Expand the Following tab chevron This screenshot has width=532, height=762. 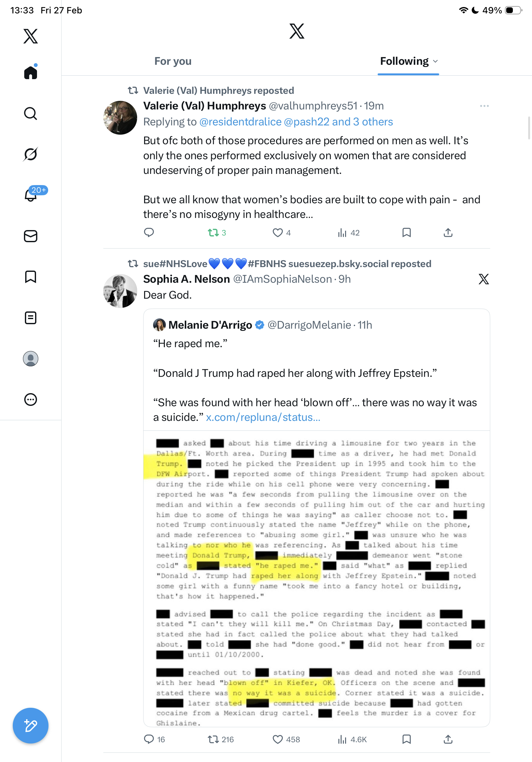(435, 61)
